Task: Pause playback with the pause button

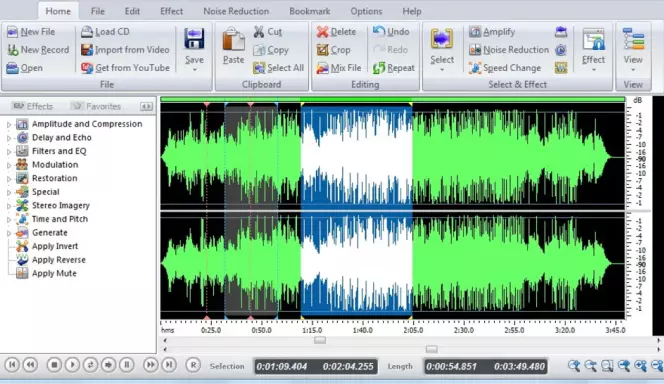Action: (127, 365)
